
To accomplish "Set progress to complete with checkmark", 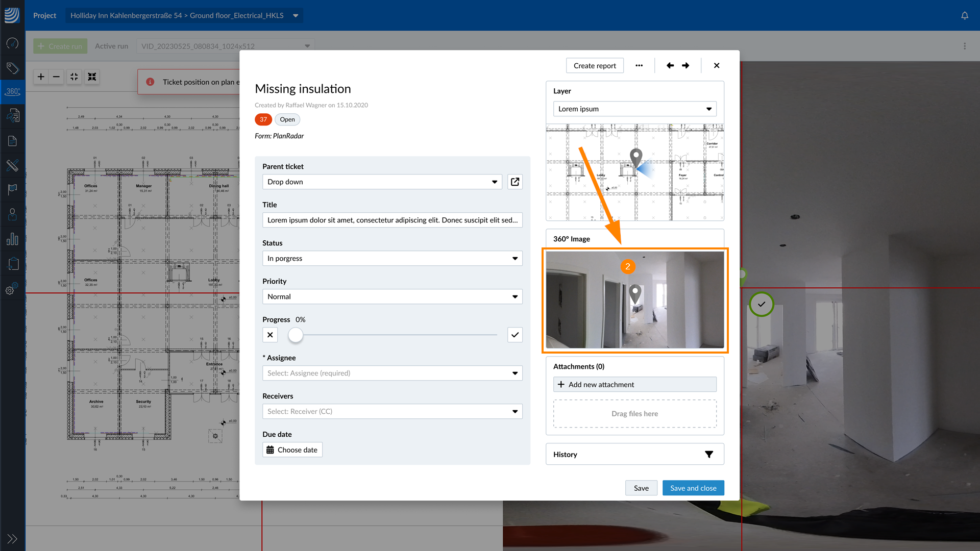I will pos(514,335).
